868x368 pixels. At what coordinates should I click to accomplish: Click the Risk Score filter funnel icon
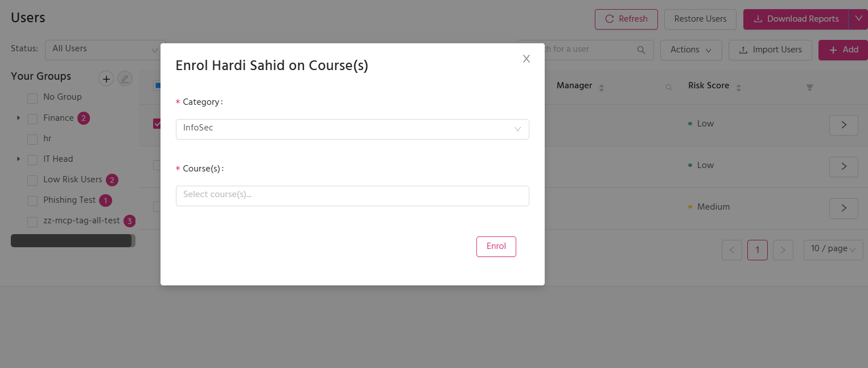pyautogui.click(x=810, y=87)
